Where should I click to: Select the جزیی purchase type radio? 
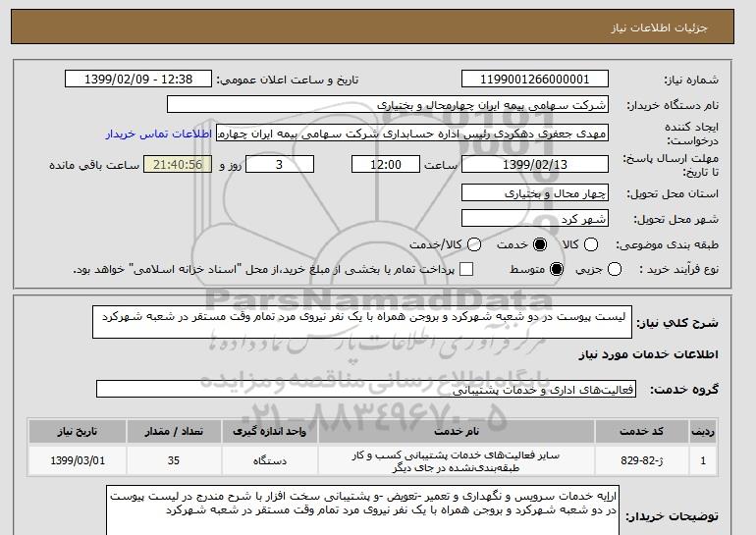[x=615, y=269]
